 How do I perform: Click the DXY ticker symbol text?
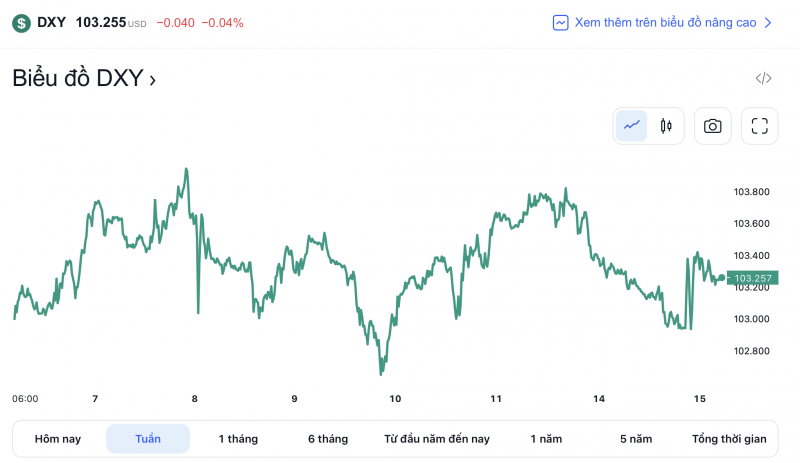pos(52,22)
